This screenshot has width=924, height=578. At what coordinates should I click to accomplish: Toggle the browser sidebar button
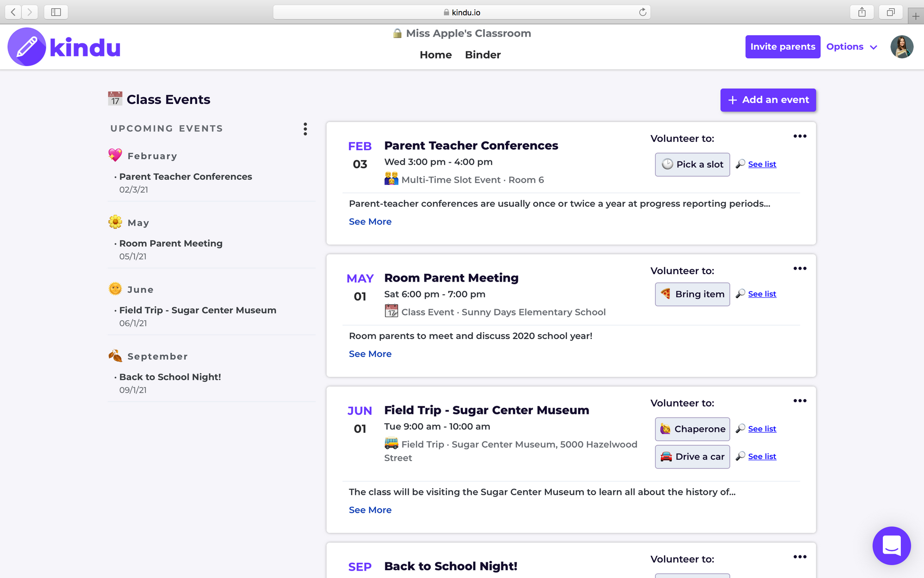(x=56, y=12)
